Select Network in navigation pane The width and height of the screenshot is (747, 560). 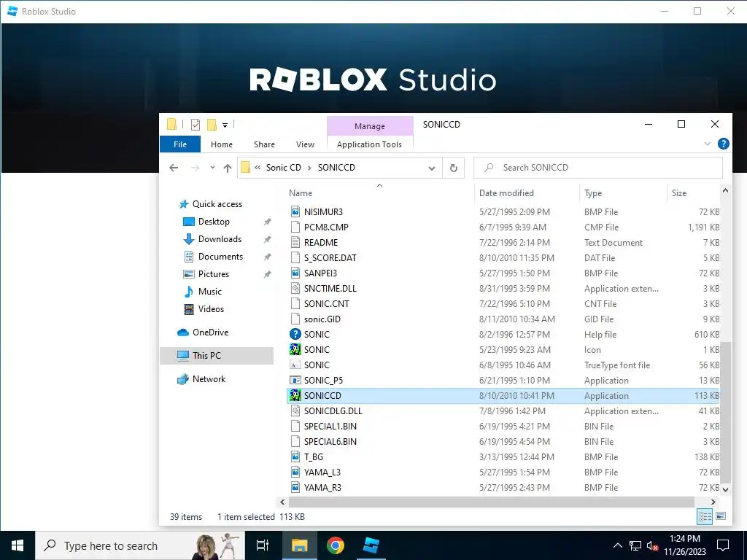tap(209, 379)
